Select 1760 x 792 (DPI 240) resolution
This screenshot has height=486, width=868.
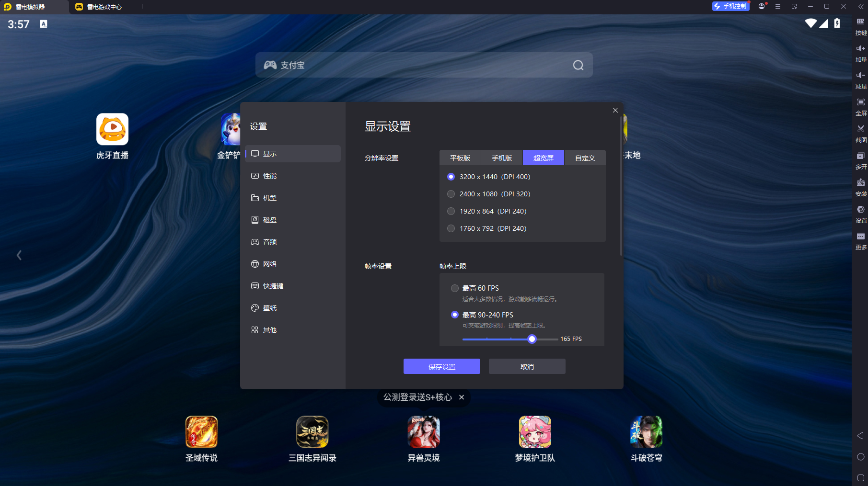point(487,228)
